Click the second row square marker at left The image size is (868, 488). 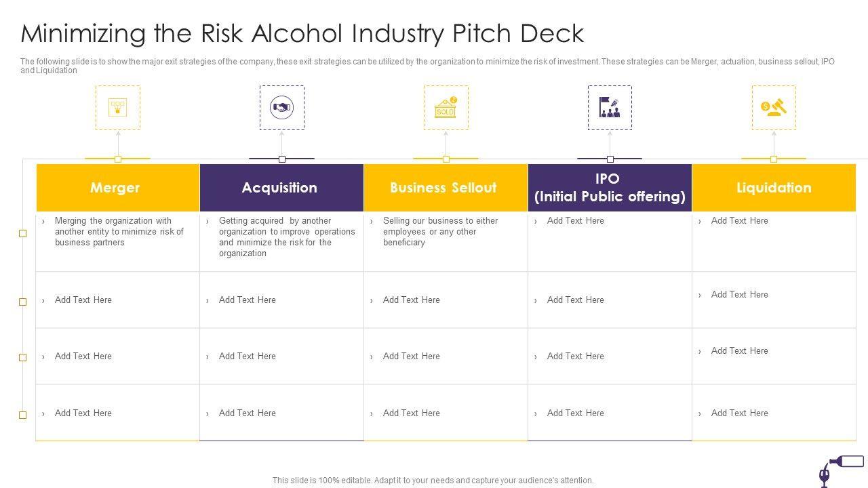click(22, 302)
